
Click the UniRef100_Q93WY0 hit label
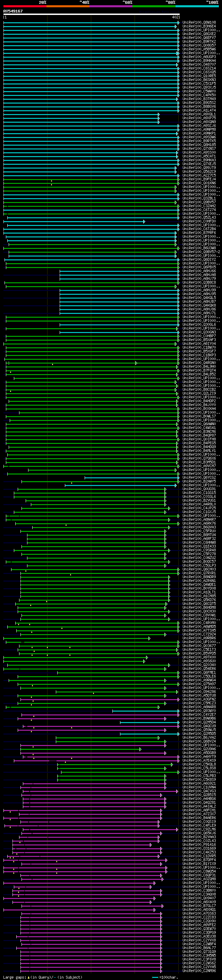tap(199, 711)
